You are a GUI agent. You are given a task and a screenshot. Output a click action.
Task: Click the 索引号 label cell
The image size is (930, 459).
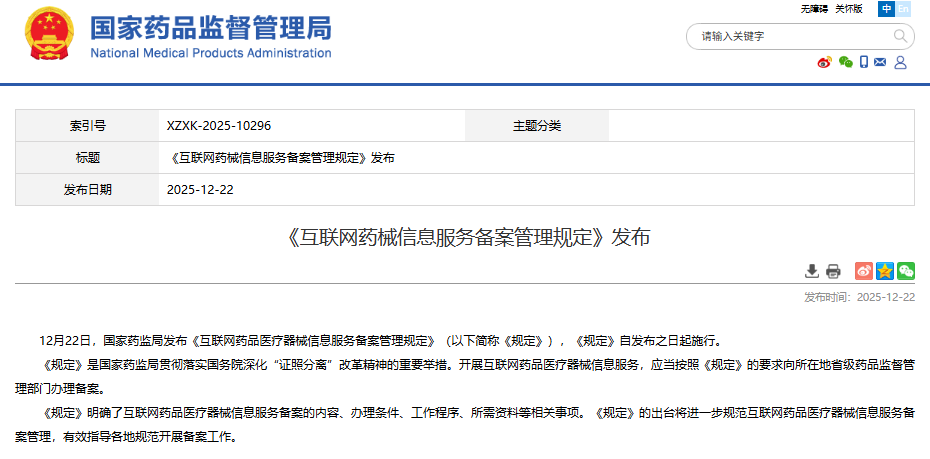pyautogui.click(x=87, y=126)
